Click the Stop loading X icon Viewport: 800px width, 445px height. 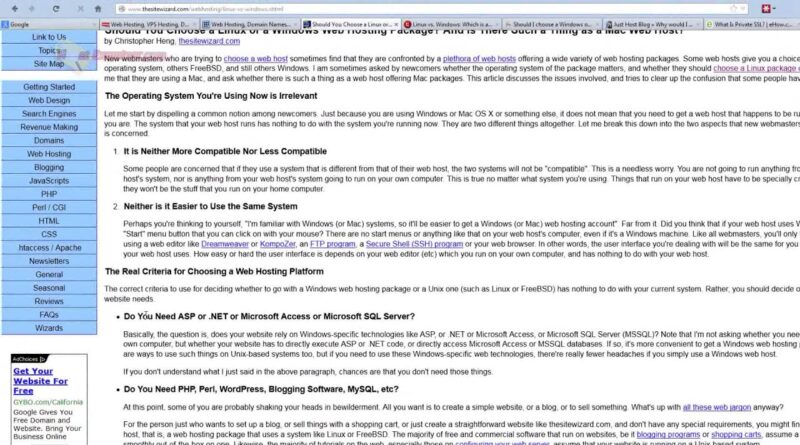click(x=80, y=9)
